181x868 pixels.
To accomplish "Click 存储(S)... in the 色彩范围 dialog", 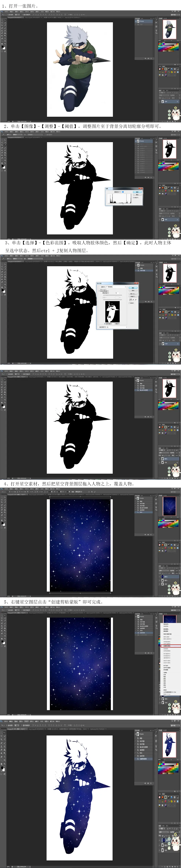I will coord(133,297).
